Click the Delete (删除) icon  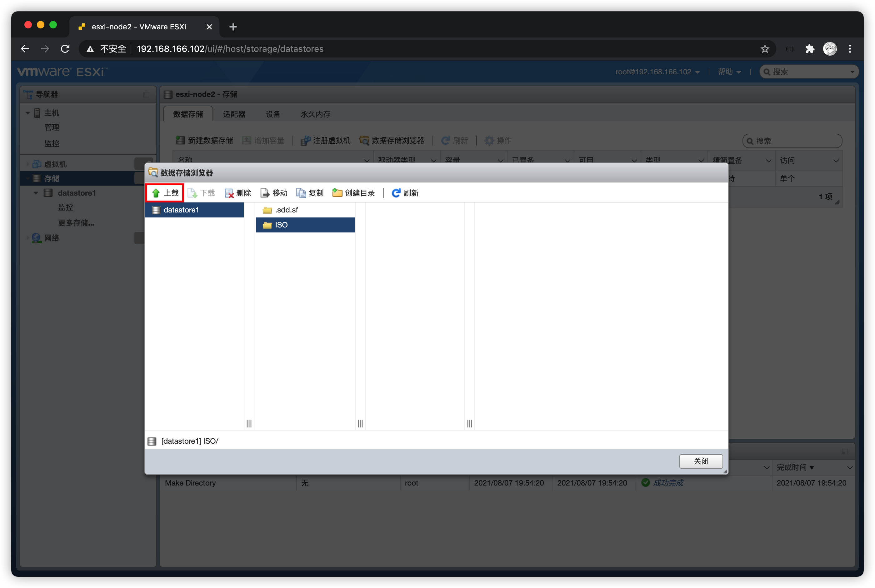click(x=229, y=193)
